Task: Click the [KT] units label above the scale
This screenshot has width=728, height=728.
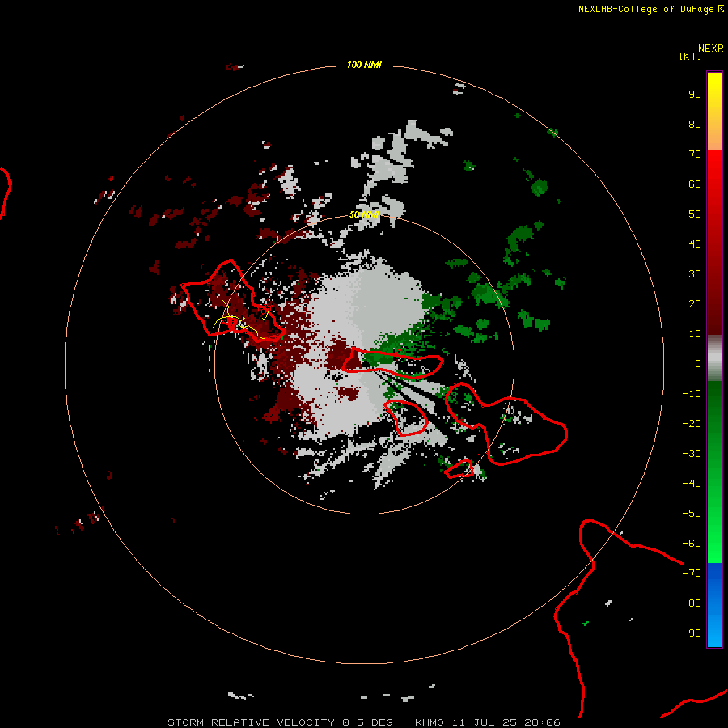Action: (690, 56)
